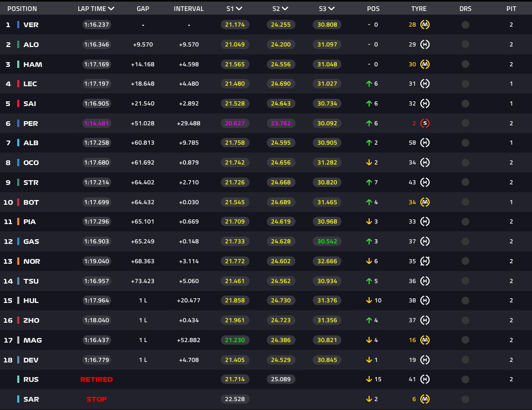
Task: Select the ALB driver row name
Action: pos(31,143)
